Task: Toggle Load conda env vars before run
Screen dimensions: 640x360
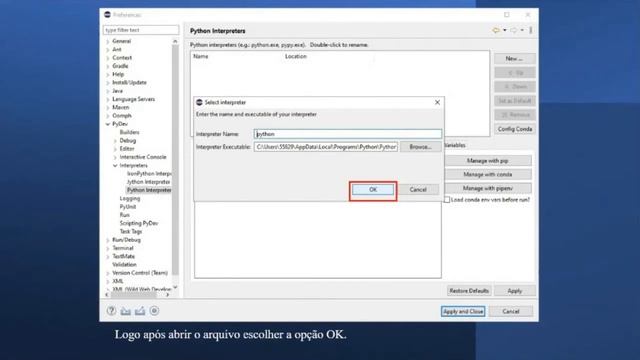Action: [x=447, y=200]
